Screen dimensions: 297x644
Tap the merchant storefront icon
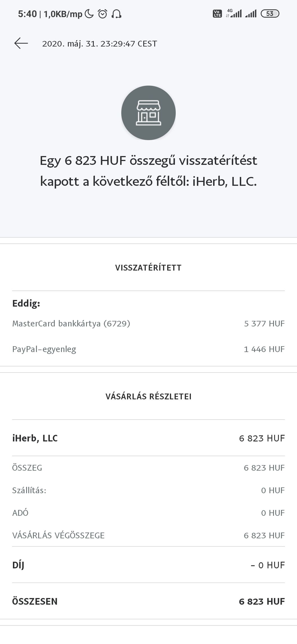(x=148, y=113)
